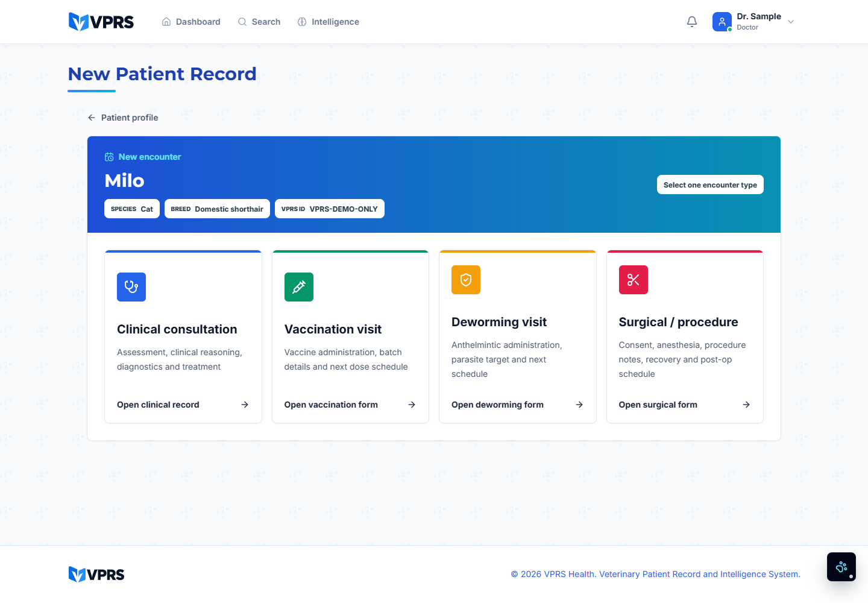Select the Deworming visit card title
Viewport: 868px width, 603px height.
[499, 322]
